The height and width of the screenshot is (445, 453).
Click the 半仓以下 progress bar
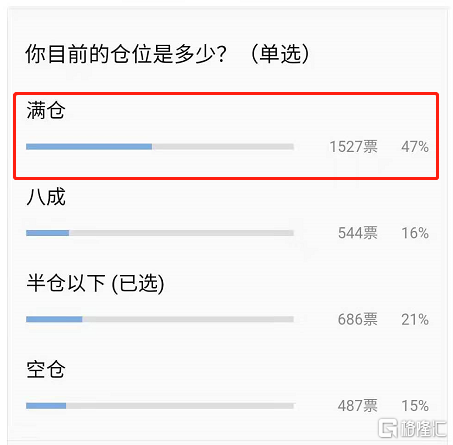click(160, 319)
